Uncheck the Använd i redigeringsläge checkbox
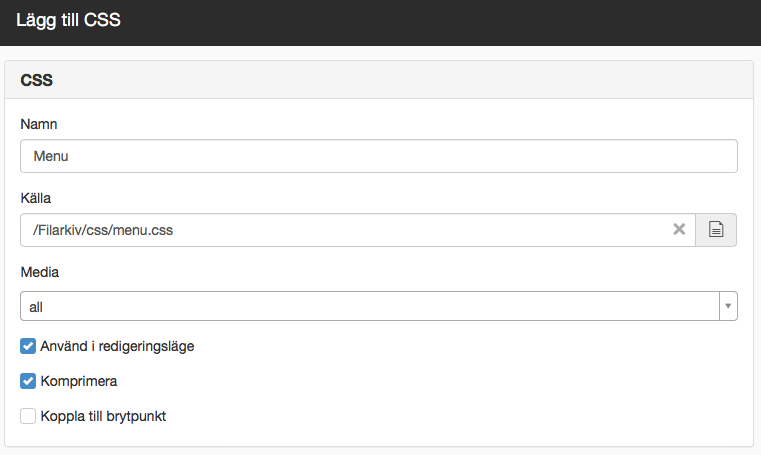The height and width of the screenshot is (455, 761). [28, 346]
